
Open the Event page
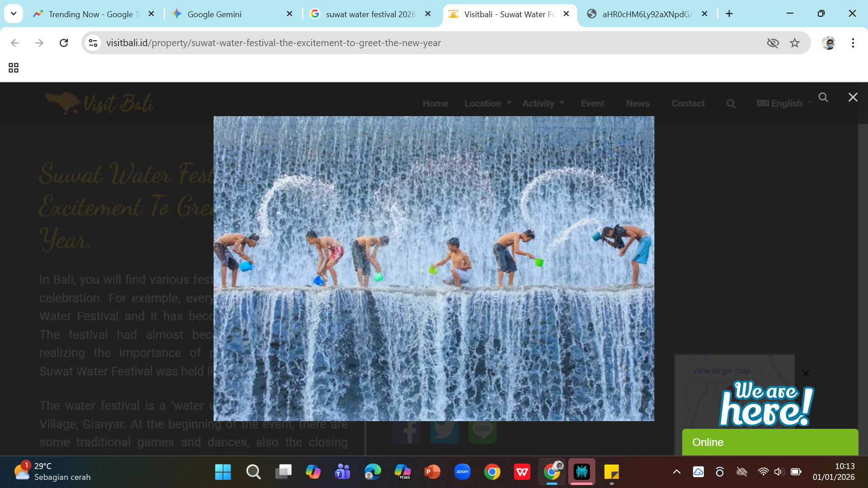point(592,103)
